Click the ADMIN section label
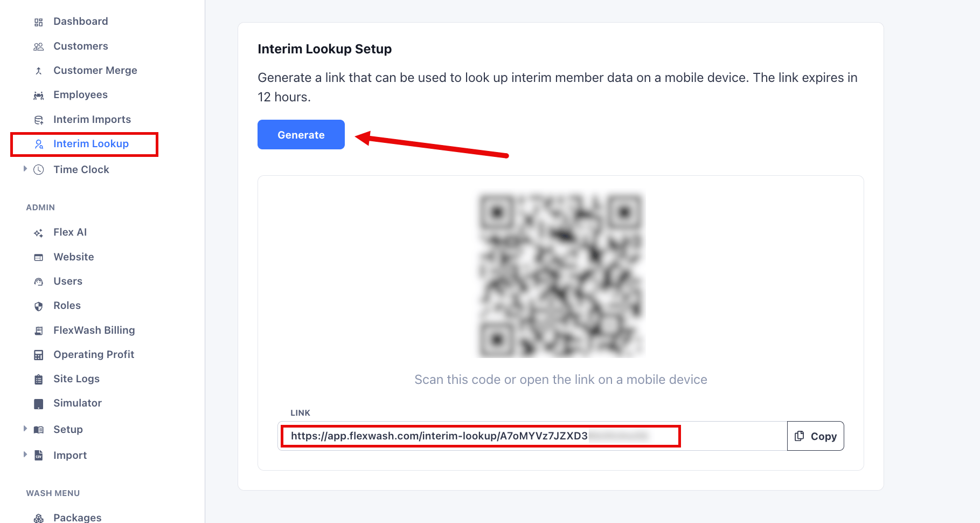Viewport: 980px width, 523px height. pos(40,208)
